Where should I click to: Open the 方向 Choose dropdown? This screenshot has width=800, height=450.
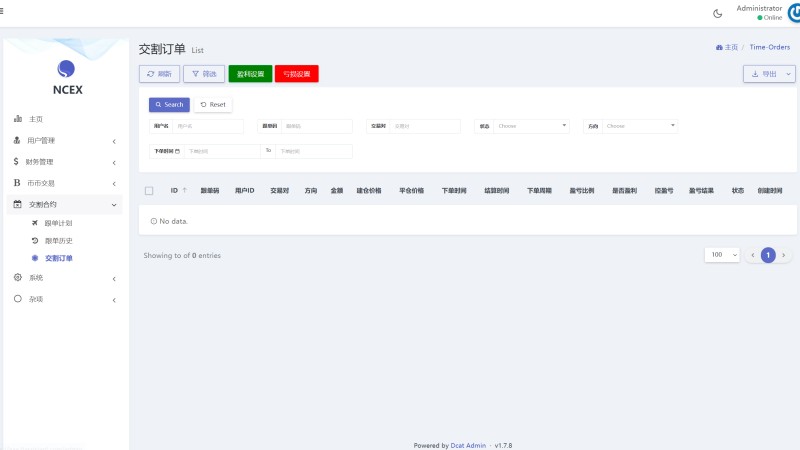tap(640, 126)
